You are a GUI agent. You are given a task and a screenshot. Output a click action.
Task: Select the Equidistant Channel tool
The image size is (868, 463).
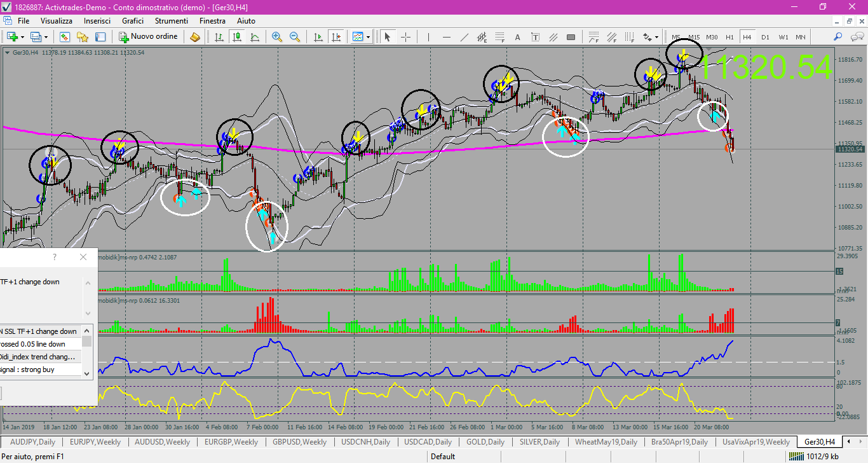[x=482, y=37]
